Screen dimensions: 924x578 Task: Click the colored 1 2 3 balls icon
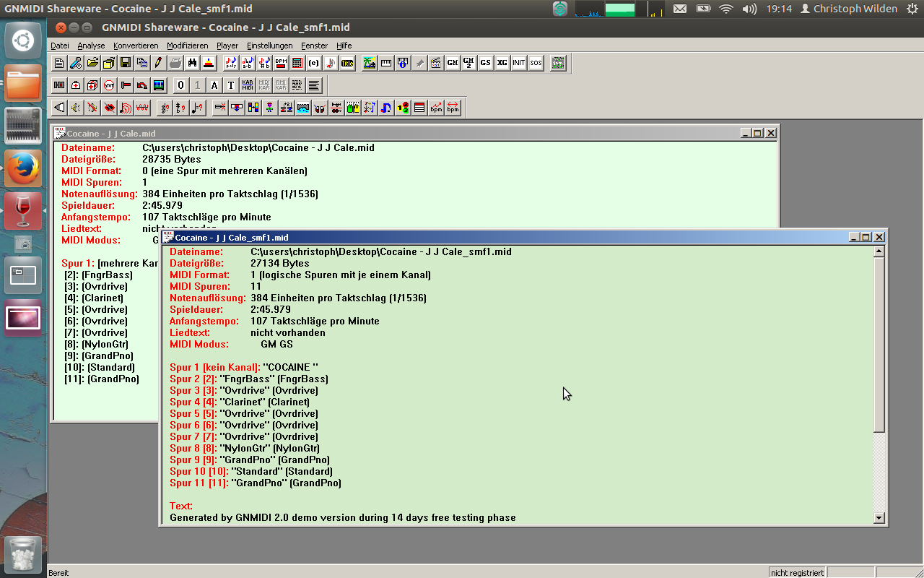[x=403, y=107]
